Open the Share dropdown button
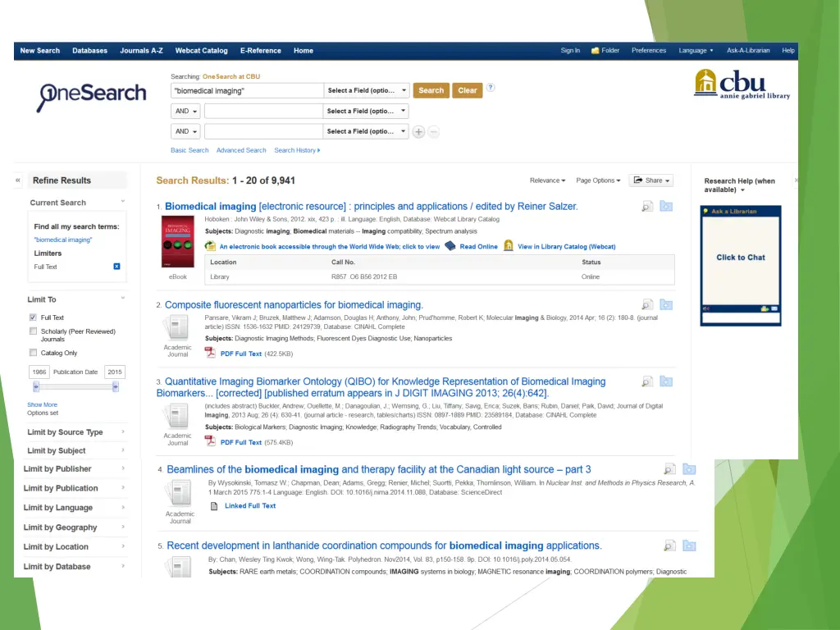Viewport: 840px width, 630px height. pos(651,180)
